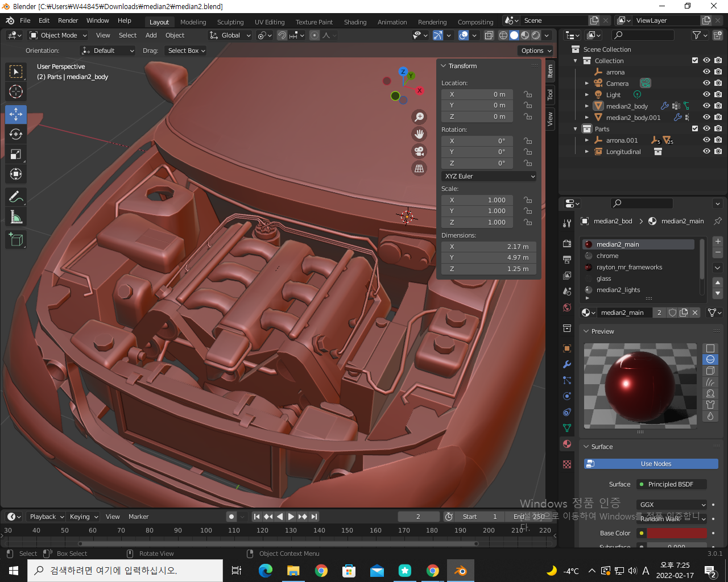The width and height of the screenshot is (728, 582).
Task: Toggle Auto Keying record button
Action: 231,517
